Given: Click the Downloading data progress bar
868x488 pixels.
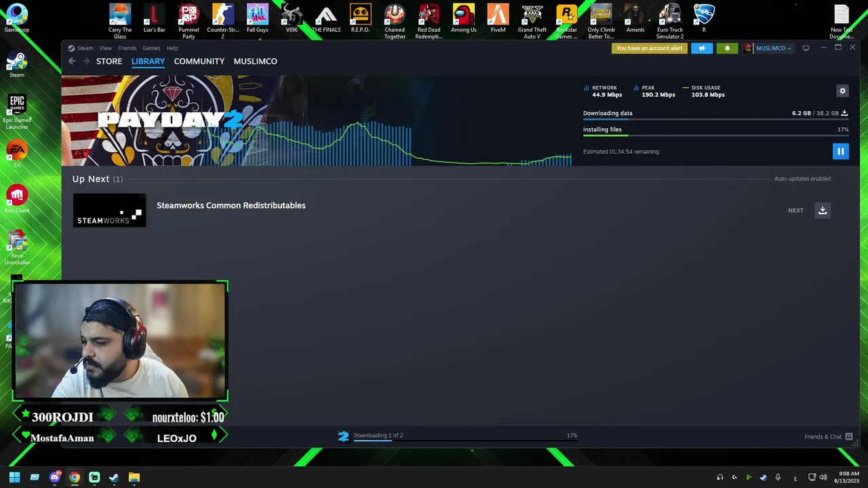Looking at the screenshot, I should [x=715, y=120].
